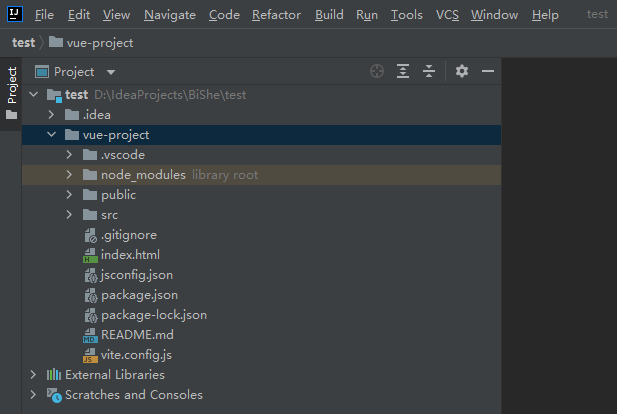Click the Collapse All icon in Project panel
617x414 pixels.
[429, 71]
